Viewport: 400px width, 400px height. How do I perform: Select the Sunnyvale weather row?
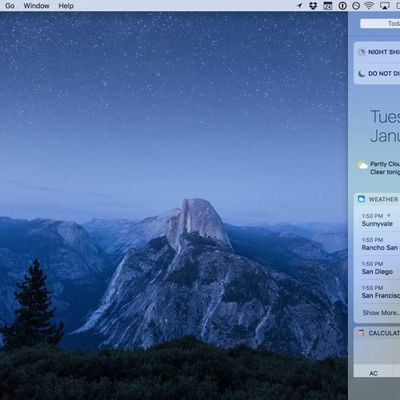(378, 220)
